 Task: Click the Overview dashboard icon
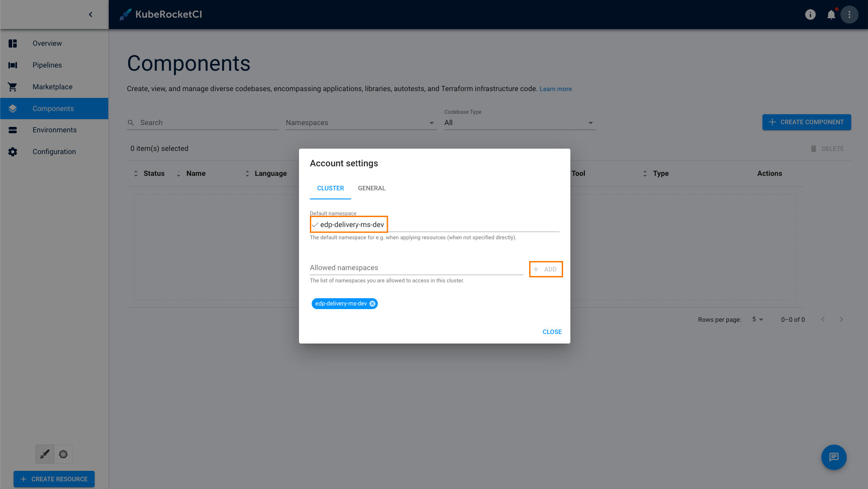coord(13,44)
